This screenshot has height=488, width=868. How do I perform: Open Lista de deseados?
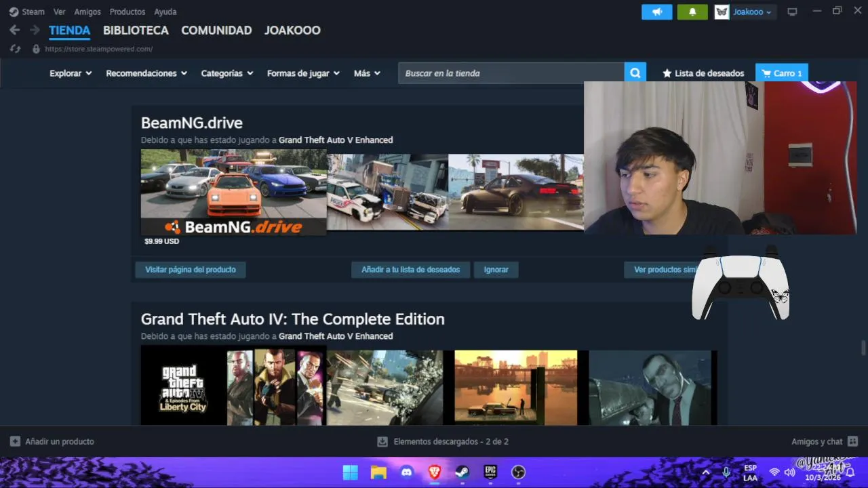tap(703, 73)
